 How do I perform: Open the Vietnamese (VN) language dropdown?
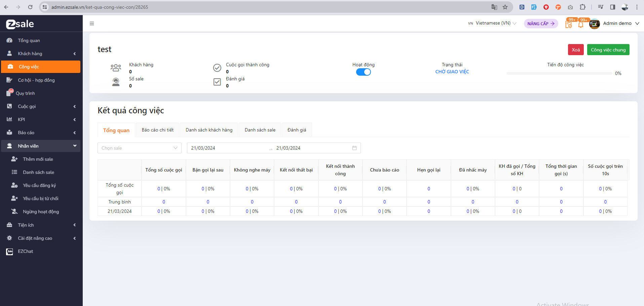coord(492,23)
